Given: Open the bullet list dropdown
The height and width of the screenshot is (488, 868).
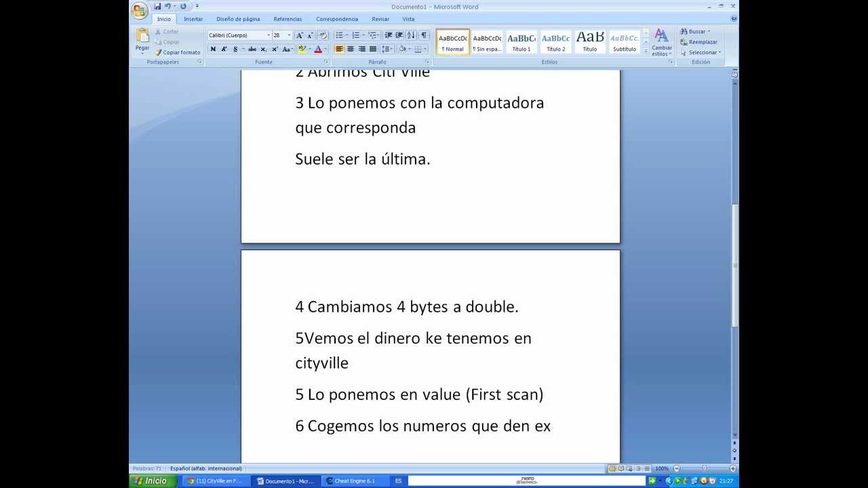Looking at the screenshot, I should coord(347,35).
